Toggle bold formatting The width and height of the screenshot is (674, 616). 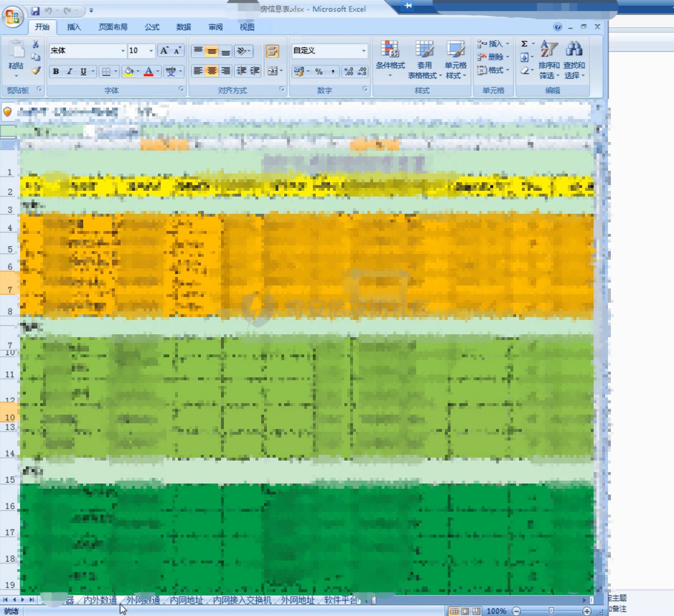(56, 71)
